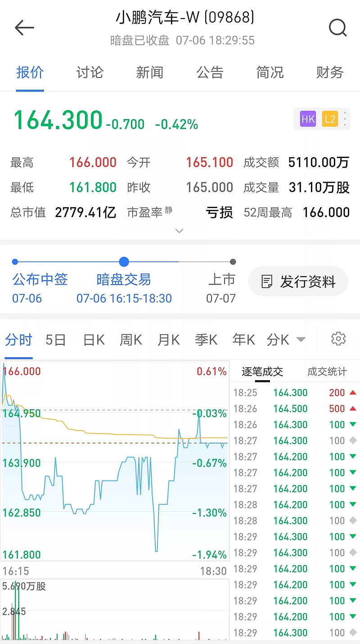Tap the -0.42% change value
This screenshot has width=360, height=644.
pos(176,124)
